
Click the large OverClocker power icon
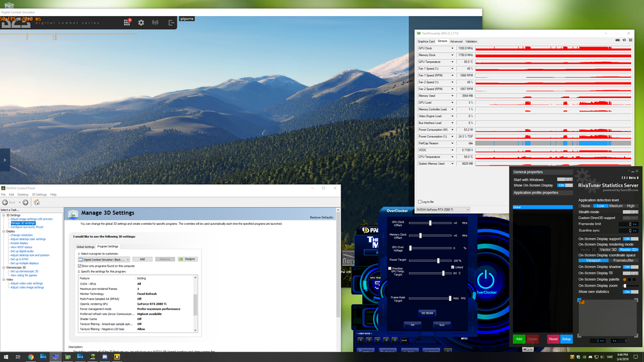point(486,279)
